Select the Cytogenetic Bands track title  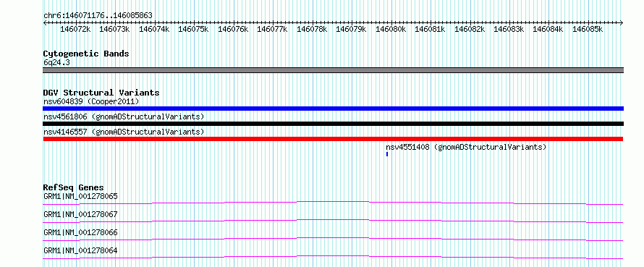pos(86,54)
